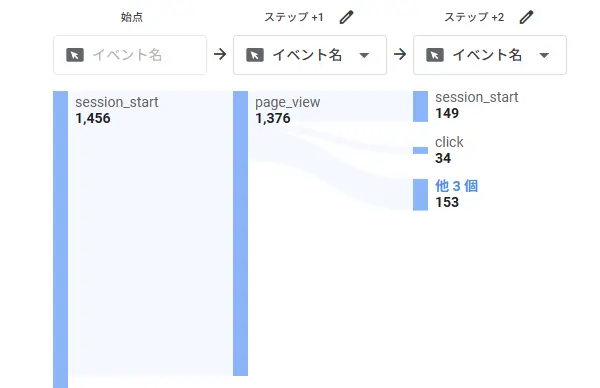Screen dimensions: 600x388
Task: Select the page_view 1,376 node bar
Action: pos(240,233)
